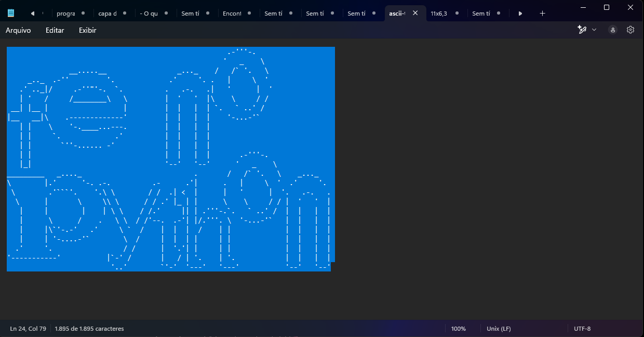644x337 pixels.
Task: Switch to the 'capa d' tab
Action: (x=107, y=14)
